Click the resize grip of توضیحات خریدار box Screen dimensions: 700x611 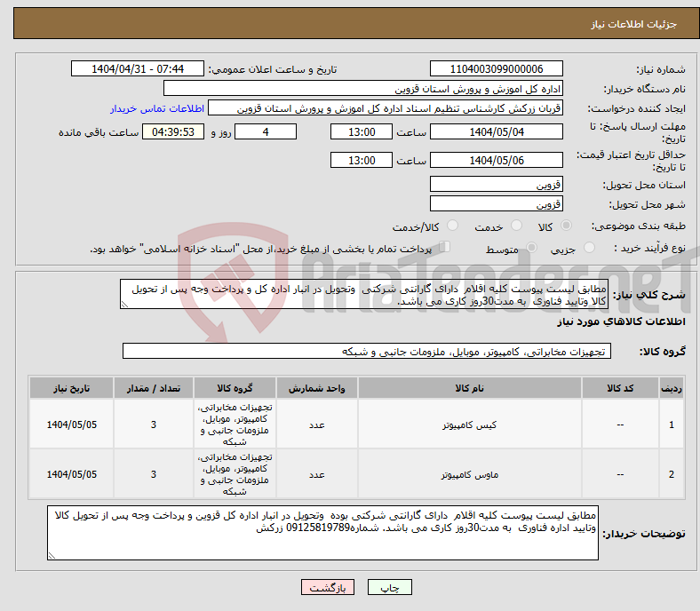point(52,556)
